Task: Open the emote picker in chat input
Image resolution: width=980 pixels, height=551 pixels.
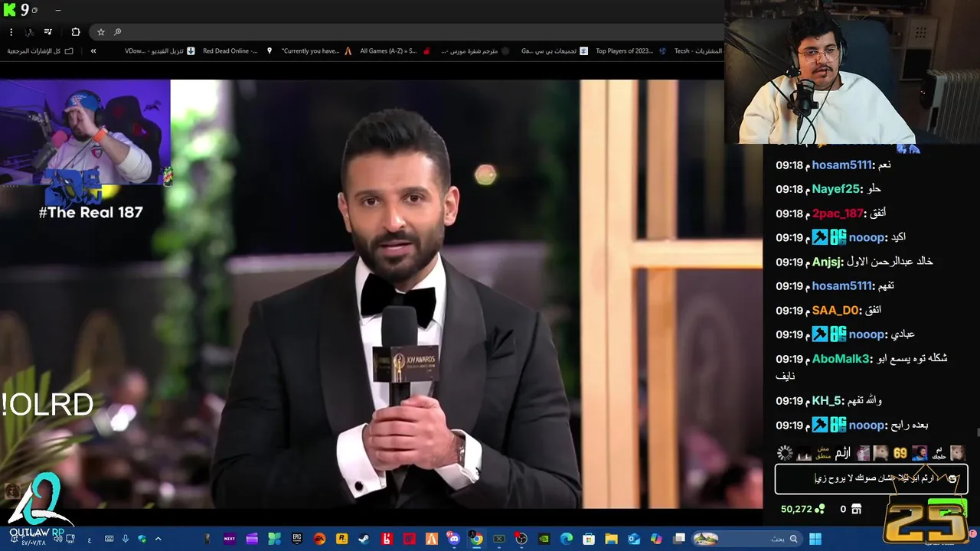Action: [x=952, y=479]
